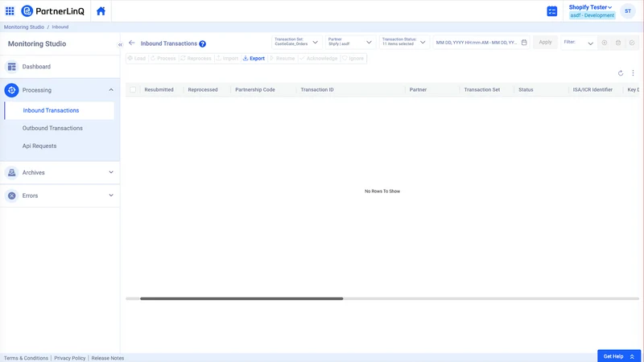
Task: Select Inbound Transactions in sidebar
Action: tap(59, 110)
